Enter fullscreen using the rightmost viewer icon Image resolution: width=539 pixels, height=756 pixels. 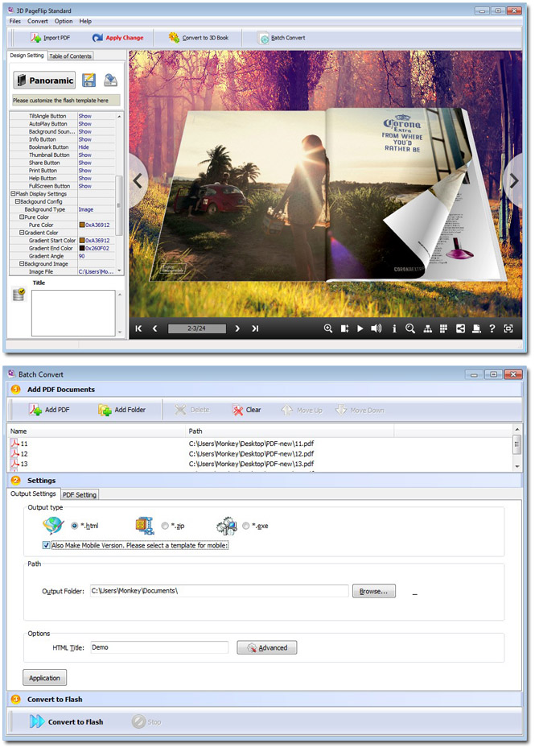508,328
